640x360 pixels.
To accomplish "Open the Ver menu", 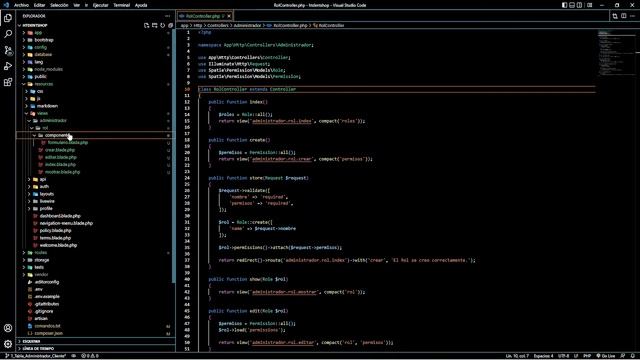I will pos(76,5).
